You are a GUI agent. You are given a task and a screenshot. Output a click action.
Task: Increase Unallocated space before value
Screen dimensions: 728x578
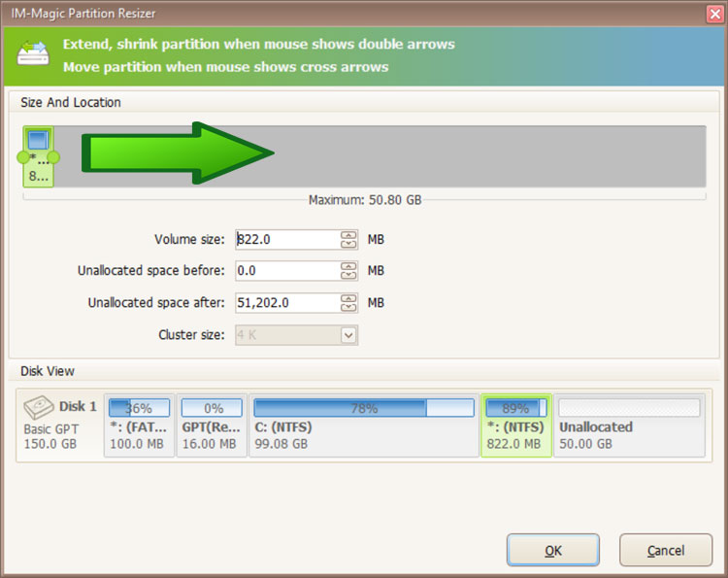(x=348, y=266)
